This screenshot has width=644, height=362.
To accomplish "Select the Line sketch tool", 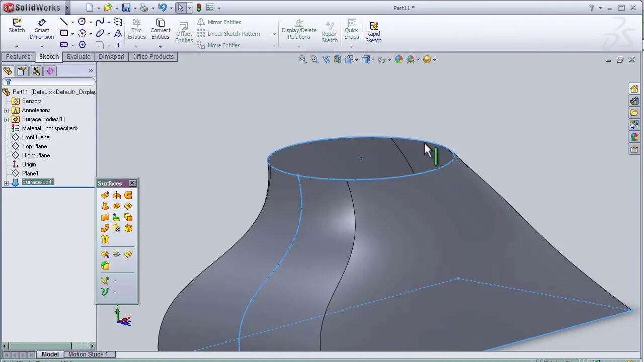I will click(64, 22).
